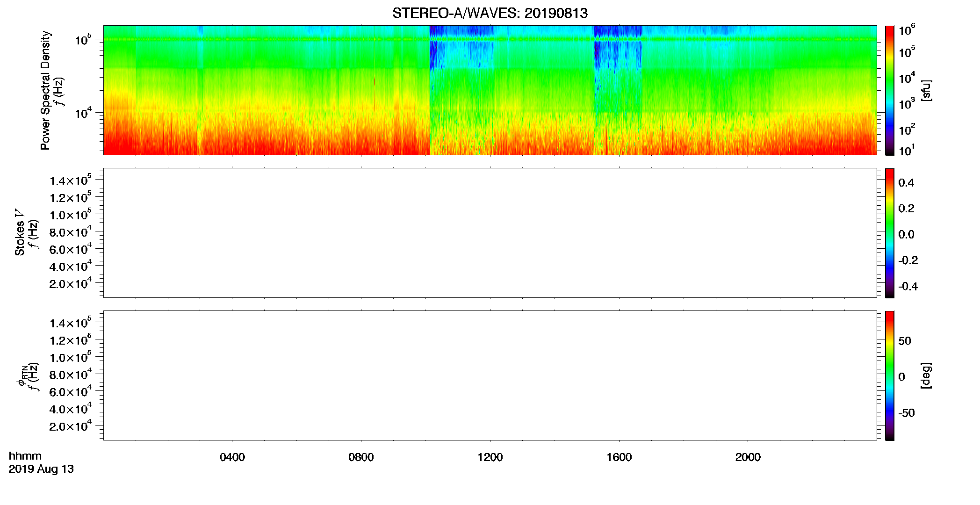The image size is (980, 505).
Task: Select the 1200 time axis label
Action: coord(490,457)
